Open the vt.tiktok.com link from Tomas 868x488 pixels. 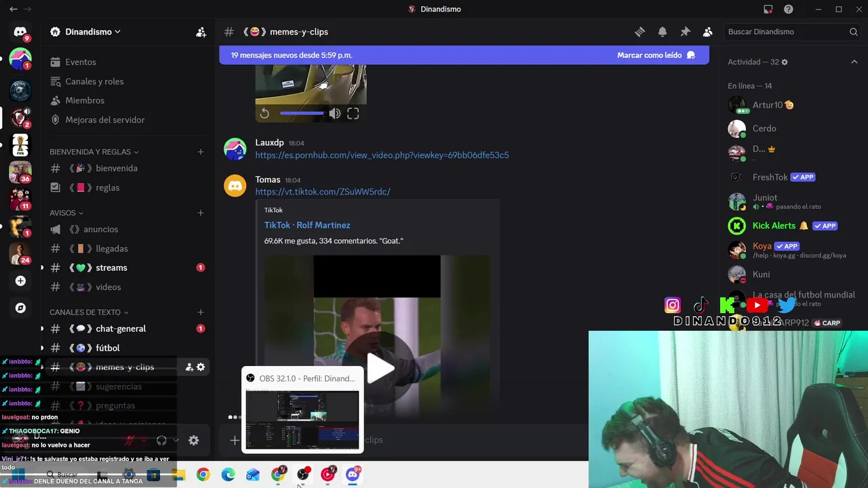[323, 192]
